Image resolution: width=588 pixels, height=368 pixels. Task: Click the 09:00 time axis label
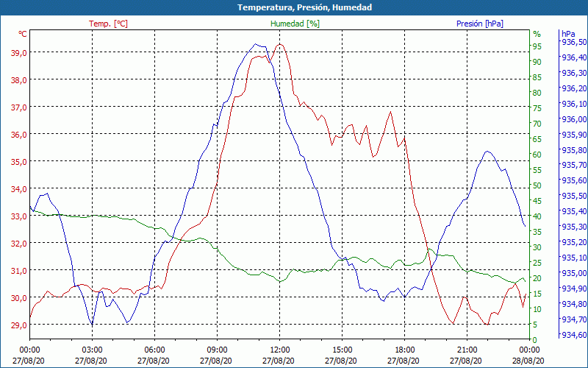217,351
